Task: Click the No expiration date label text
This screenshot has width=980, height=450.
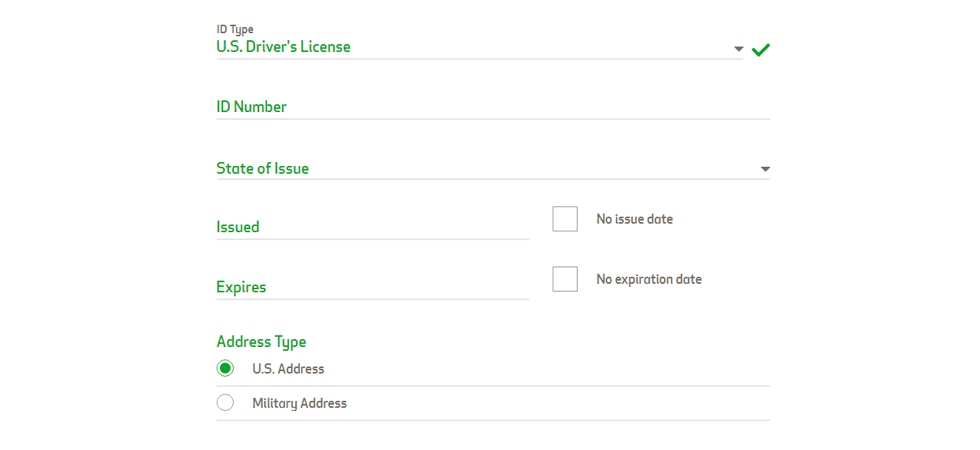Action: (649, 279)
